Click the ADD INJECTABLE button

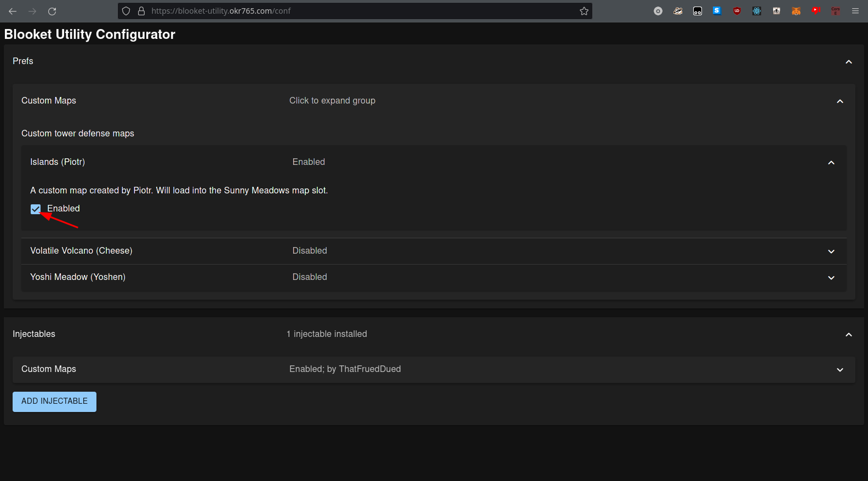[x=54, y=402]
